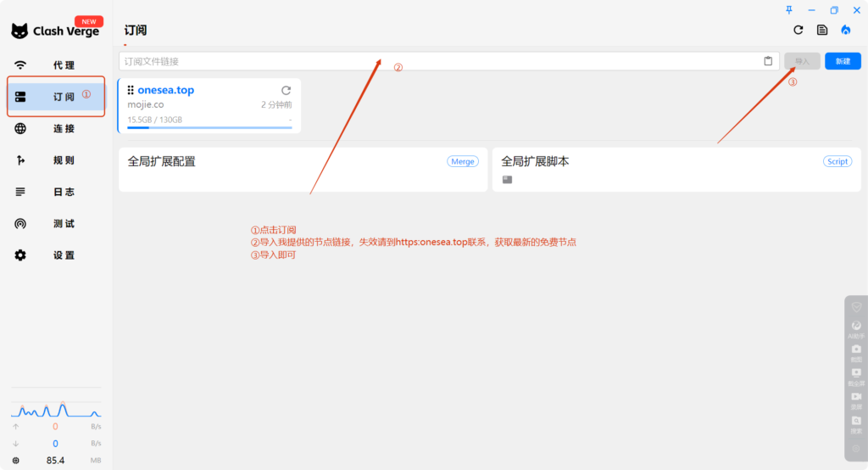Click the server icon beside 订阅

click(x=20, y=97)
